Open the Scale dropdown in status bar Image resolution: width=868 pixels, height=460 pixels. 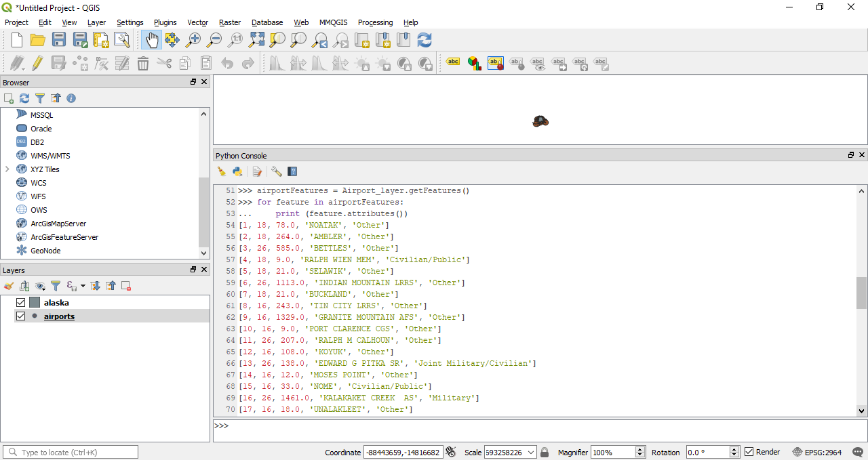(x=530, y=452)
